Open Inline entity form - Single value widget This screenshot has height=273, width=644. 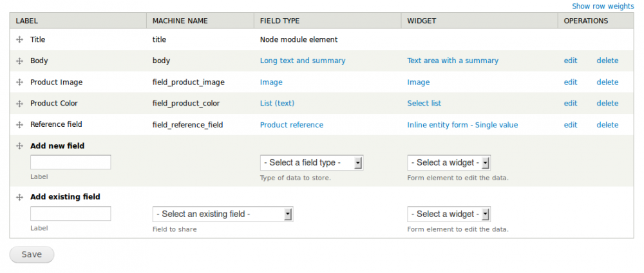point(462,125)
